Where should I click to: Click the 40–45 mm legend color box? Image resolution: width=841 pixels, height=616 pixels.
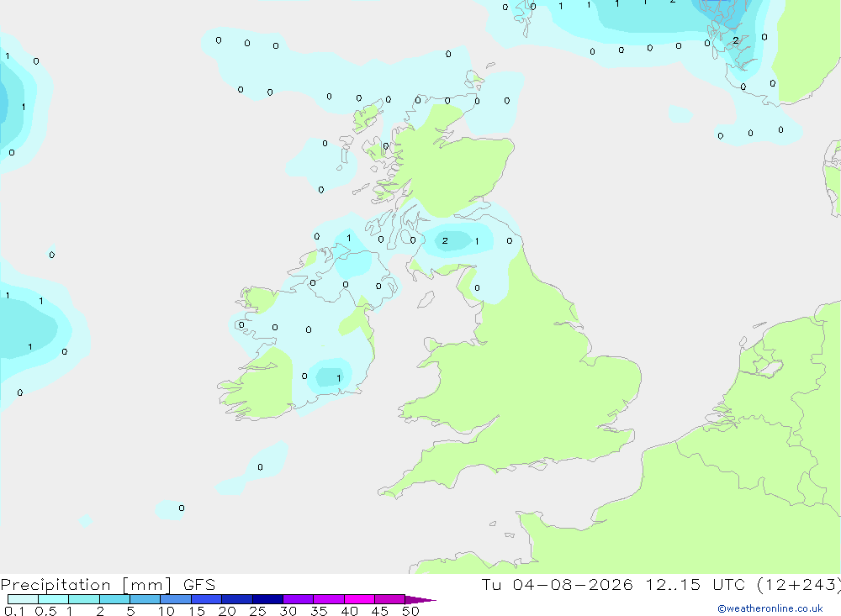click(x=359, y=599)
